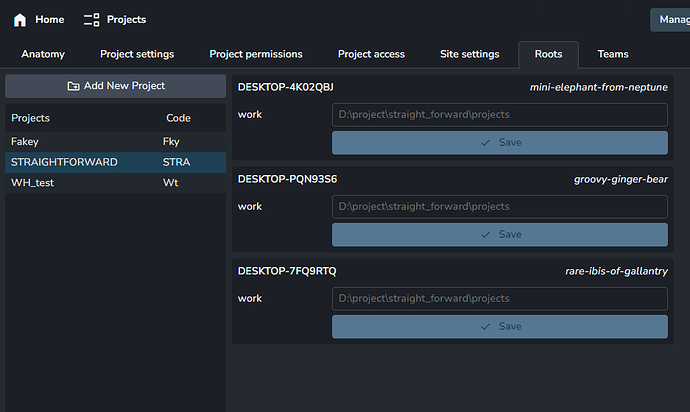Click the work label under DESKTOP-7FQ9RTQ
This screenshot has width=690, height=412.
pyautogui.click(x=250, y=299)
